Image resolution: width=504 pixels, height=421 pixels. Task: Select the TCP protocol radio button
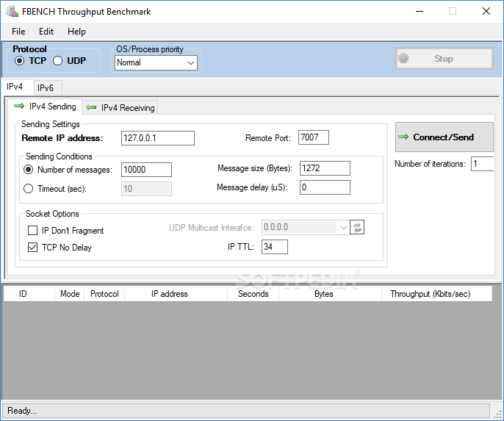tap(19, 61)
